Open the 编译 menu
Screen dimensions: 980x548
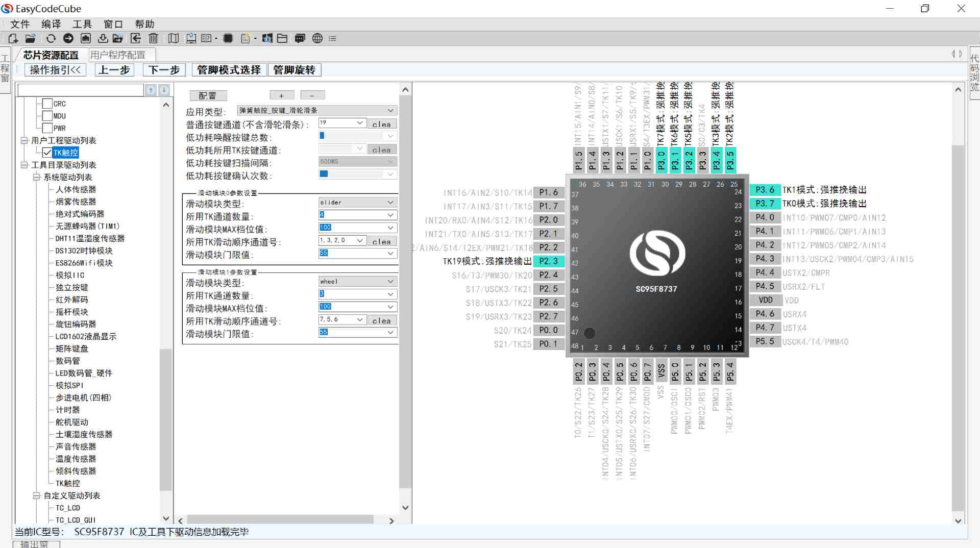tap(51, 24)
